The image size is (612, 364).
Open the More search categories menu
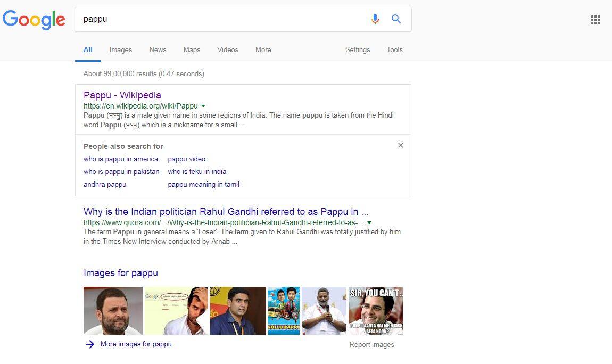click(263, 49)
